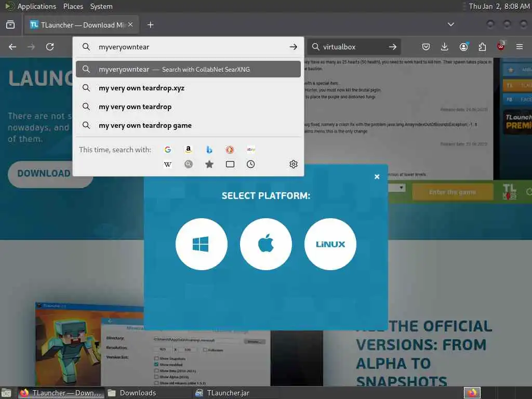Viewport: 532px width, 399px height.
Task: Click the red uBlock extension icon
Action: pyautogui.click(x=501, y=46)
